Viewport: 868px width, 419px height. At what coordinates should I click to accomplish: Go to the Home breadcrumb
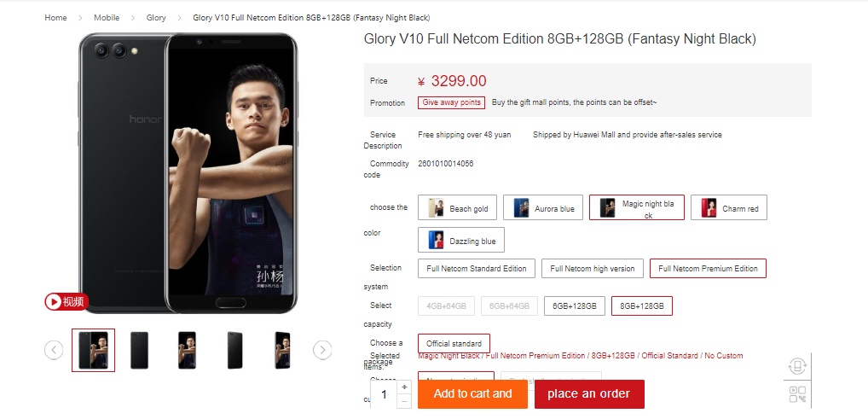pyautogui.click(x=56, y=18)
